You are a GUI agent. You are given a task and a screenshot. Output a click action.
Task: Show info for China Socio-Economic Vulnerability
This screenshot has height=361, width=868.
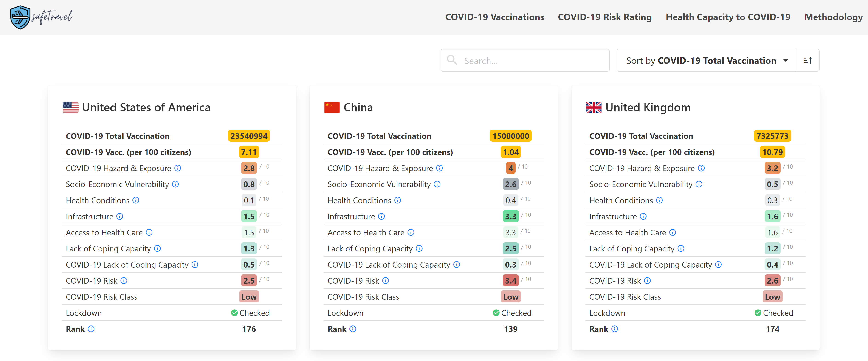(437, 184)
